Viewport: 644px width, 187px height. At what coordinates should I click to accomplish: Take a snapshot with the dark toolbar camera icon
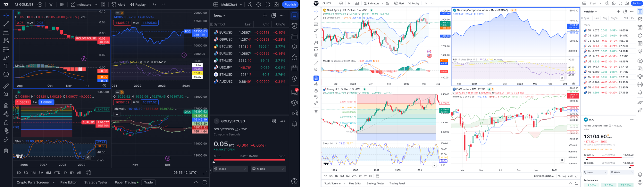click(276, 4)
